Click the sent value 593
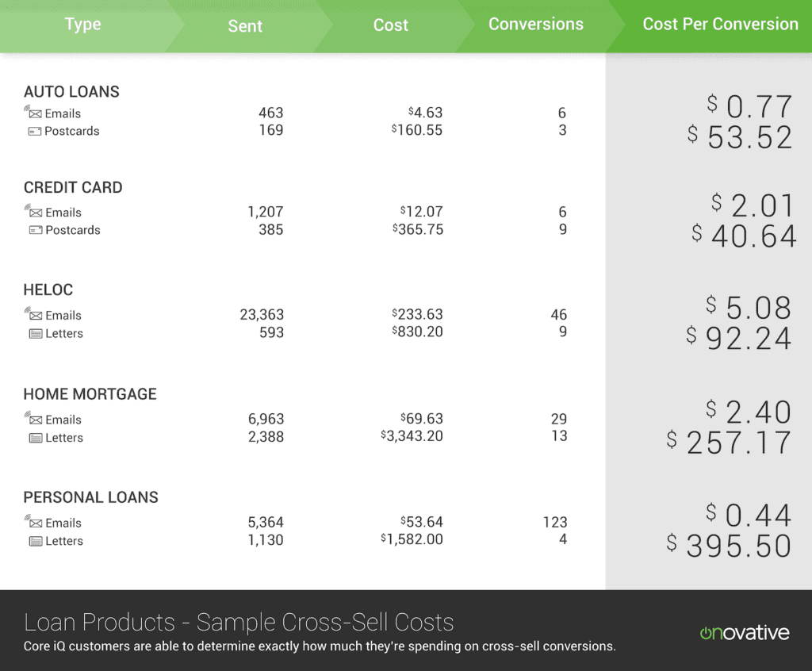 pos(271,332)
